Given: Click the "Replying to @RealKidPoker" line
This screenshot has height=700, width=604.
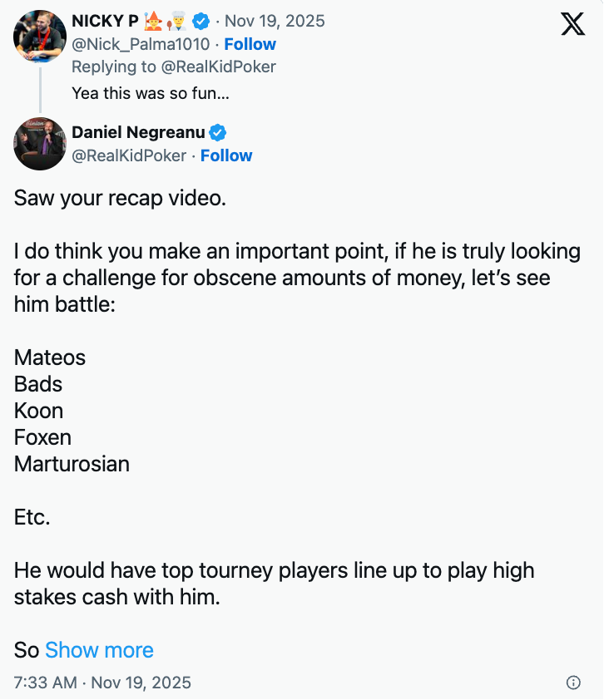Looking at the screenshot, I should click(173, 67).
